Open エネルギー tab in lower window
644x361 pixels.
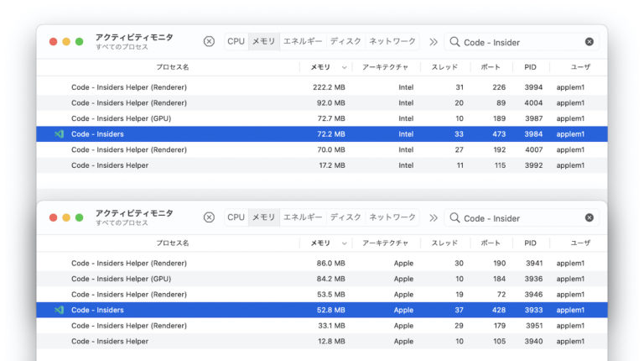click(x=302, y=217)
